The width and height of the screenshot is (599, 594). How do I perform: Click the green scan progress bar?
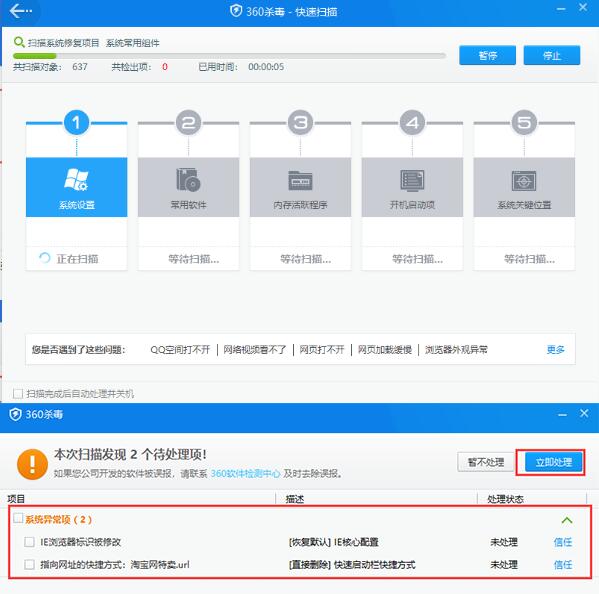34,56
